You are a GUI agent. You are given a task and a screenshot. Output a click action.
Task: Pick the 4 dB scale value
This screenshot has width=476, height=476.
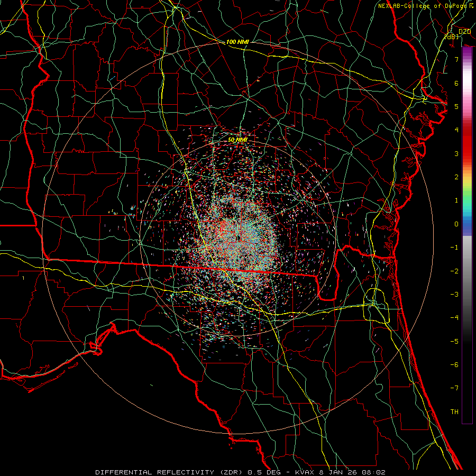pos(456,130)
